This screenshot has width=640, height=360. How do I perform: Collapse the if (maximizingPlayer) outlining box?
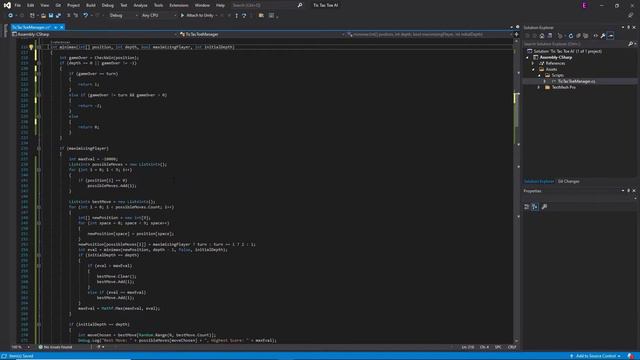tap(39, 149)
